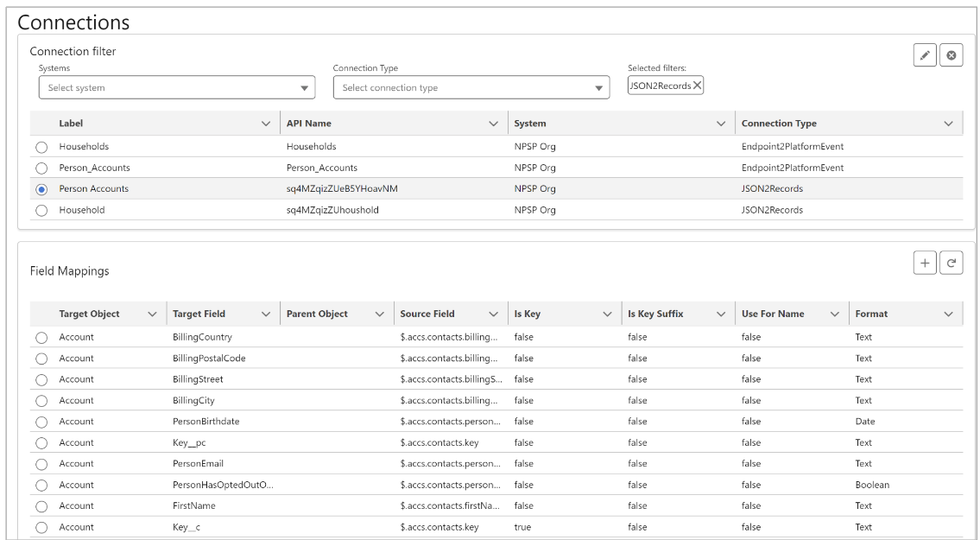Open the Connection Type column chevron menu
Screen dimensions: 980x540
pos(948,124)
